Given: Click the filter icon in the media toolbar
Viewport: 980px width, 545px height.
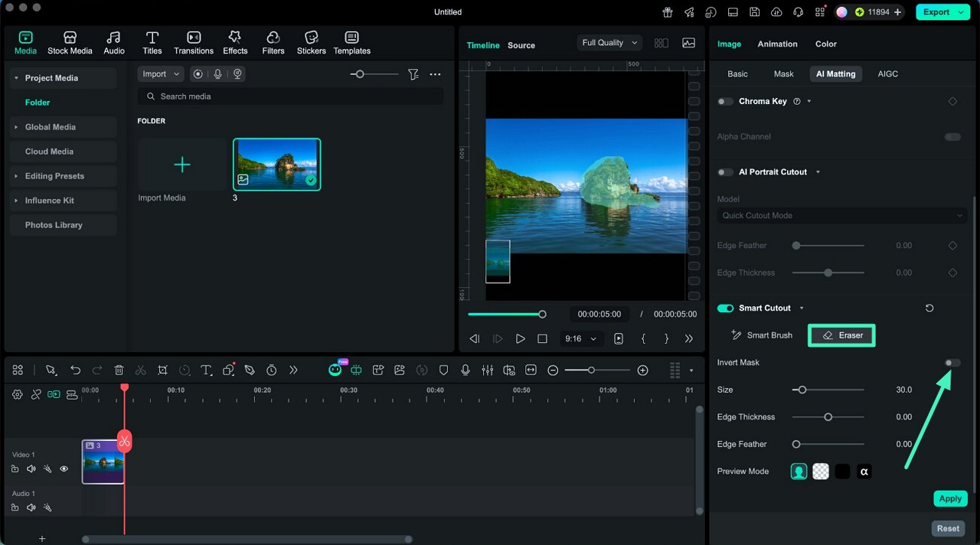Looking at the screenshot, I should pos(413,74).
